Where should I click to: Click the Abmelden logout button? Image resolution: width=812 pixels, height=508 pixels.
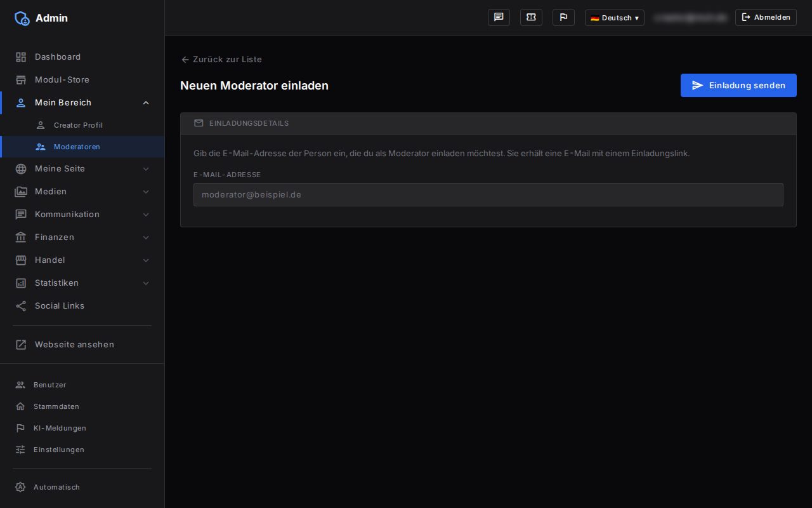click(766, 18)
